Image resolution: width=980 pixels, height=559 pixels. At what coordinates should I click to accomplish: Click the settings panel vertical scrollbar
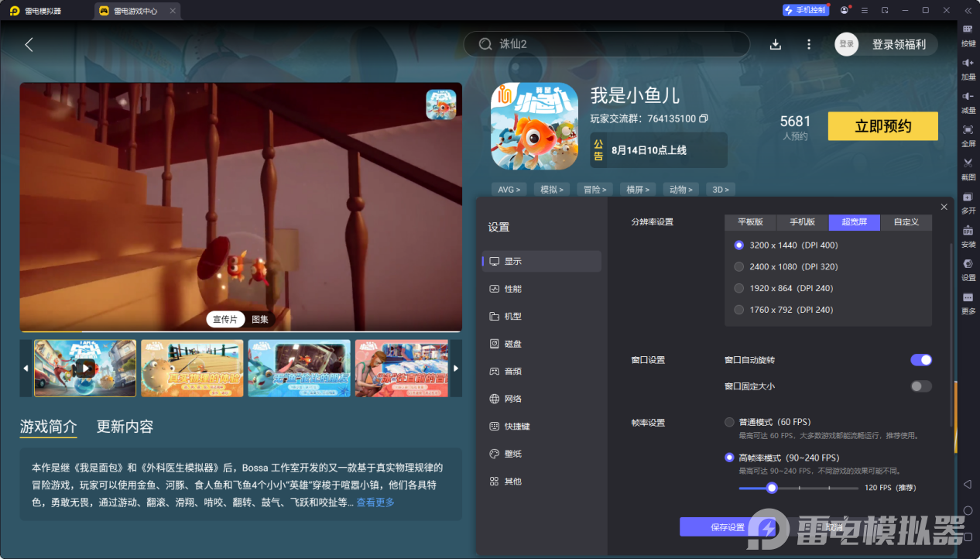[951, 334]
